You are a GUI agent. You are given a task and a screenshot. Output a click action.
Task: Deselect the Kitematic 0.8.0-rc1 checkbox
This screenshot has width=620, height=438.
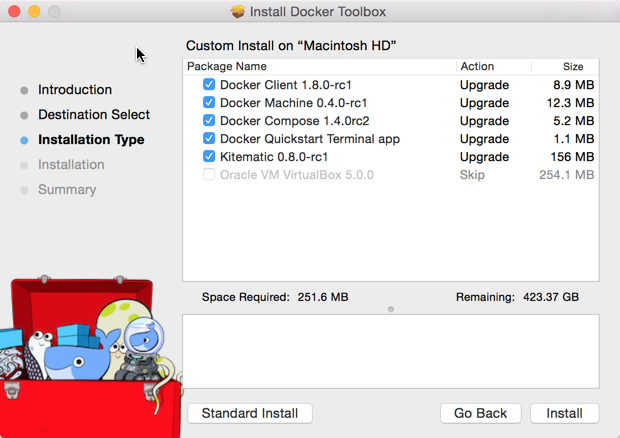(x=209, y=157)
